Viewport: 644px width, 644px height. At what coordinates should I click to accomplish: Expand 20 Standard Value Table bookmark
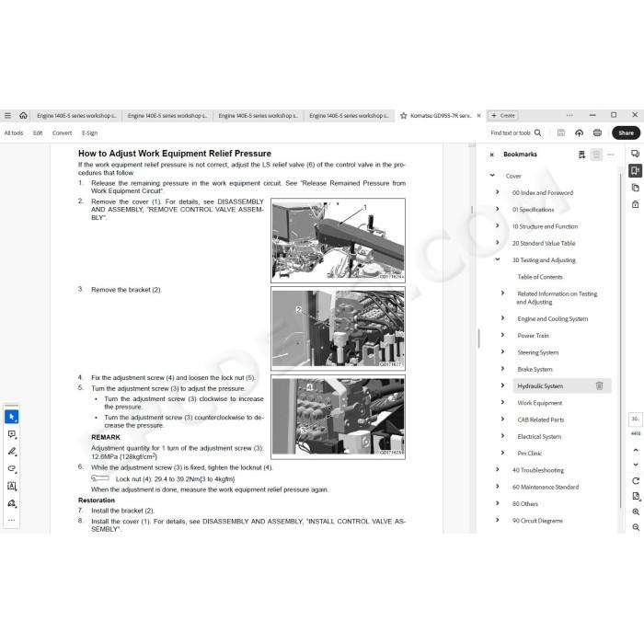tap(498, 243)
